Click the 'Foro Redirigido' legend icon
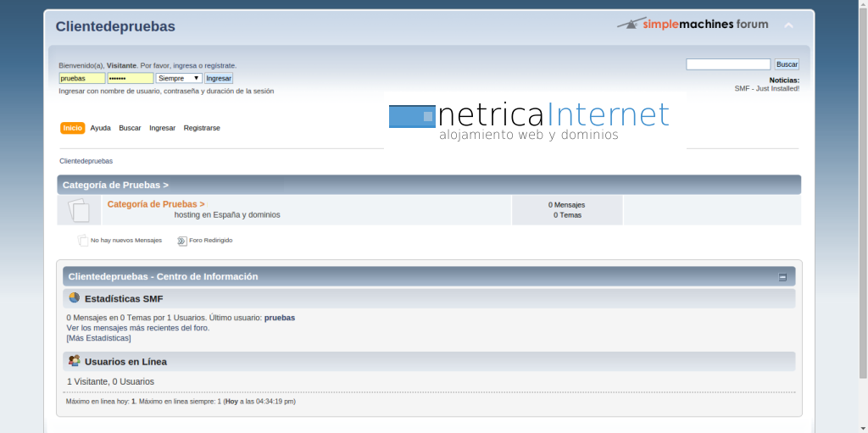 click(182, 241)
